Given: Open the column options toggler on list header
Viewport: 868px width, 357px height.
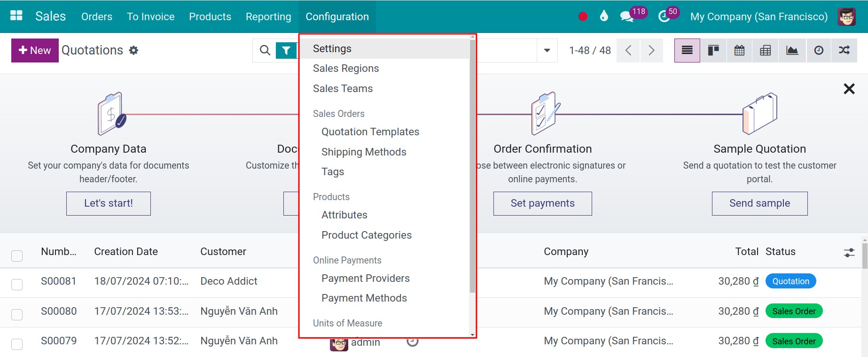Looking at the screenshot, I should (x=849, y=252).
